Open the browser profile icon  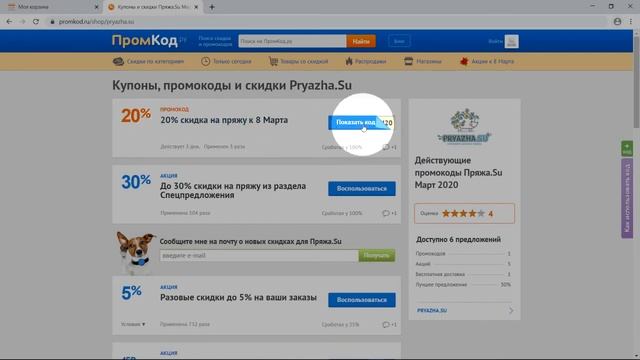(617, 22)
